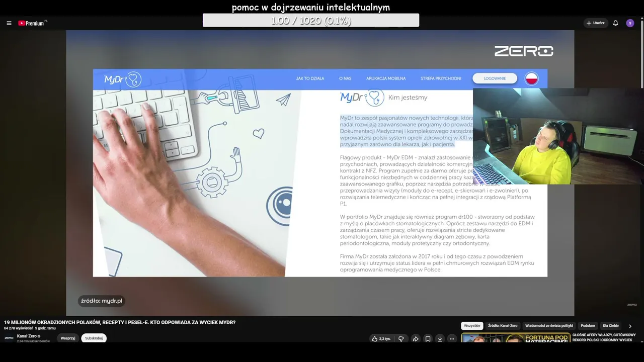644x362 pixels.
Task: Like the video with 3,3 tys. likes
Action: [x=381, y=339]
